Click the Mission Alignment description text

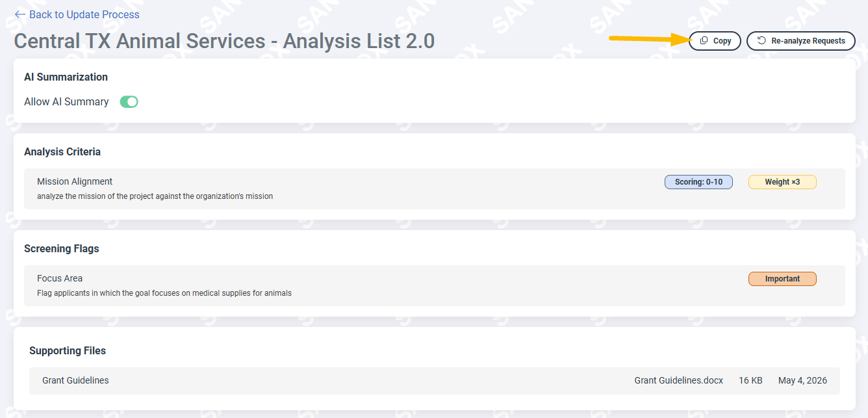click(x=155, y=196)
